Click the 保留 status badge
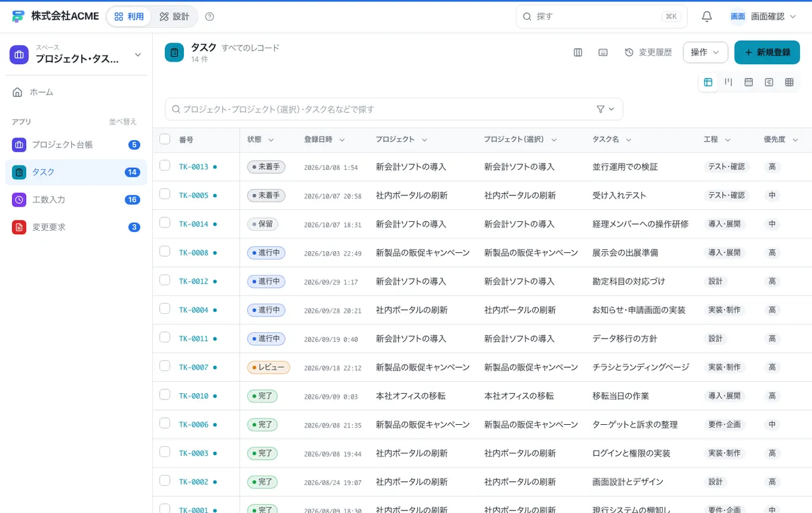Image resolution: width=812 pixels, height=513 pixels. [263, 224]
